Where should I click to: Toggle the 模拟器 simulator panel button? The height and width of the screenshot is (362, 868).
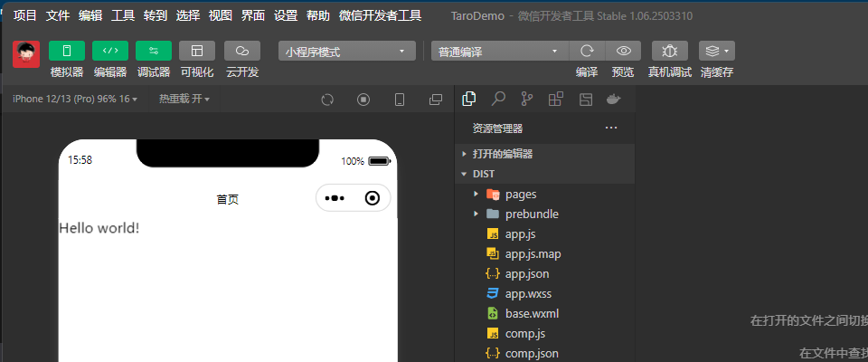click(66, 51)
